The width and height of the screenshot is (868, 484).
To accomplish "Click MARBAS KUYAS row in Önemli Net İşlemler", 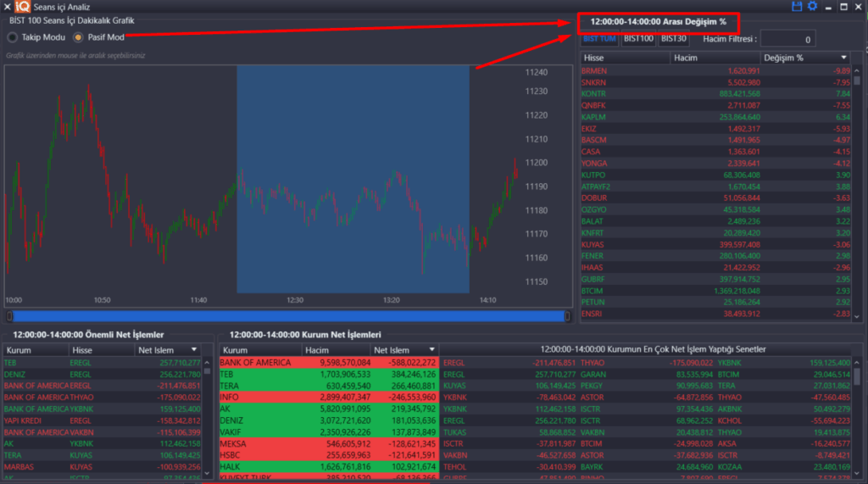I will click(x=103, y=467).
